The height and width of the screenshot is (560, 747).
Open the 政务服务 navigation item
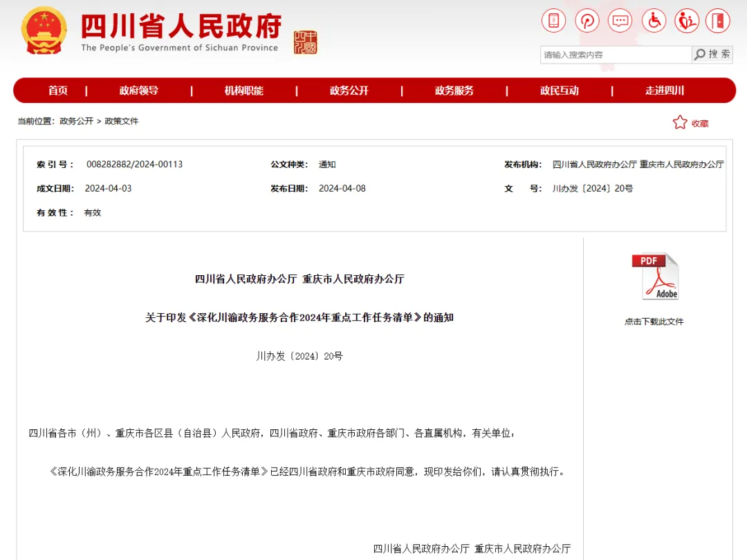pyautogui.click(x=454, y=91)
